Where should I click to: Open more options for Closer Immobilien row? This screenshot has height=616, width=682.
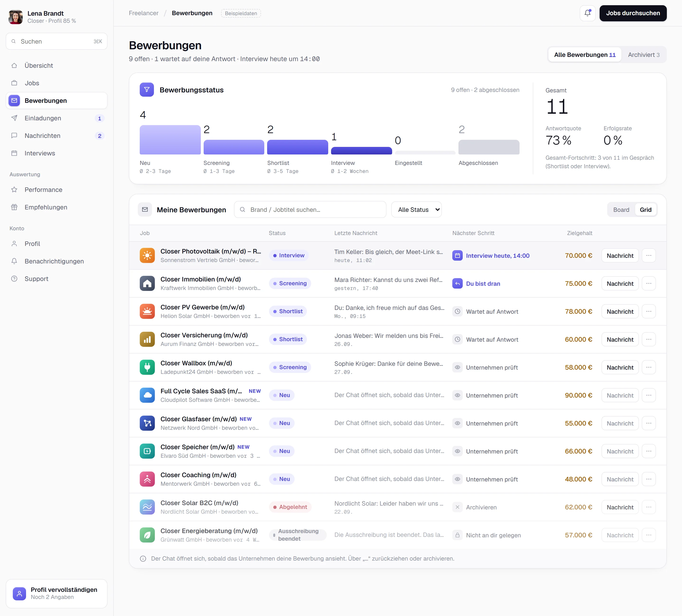click(649, 284)
